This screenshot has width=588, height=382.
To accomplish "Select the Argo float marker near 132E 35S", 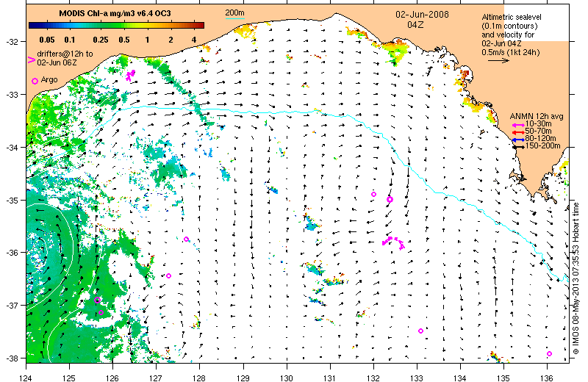I will pos(373,194).
